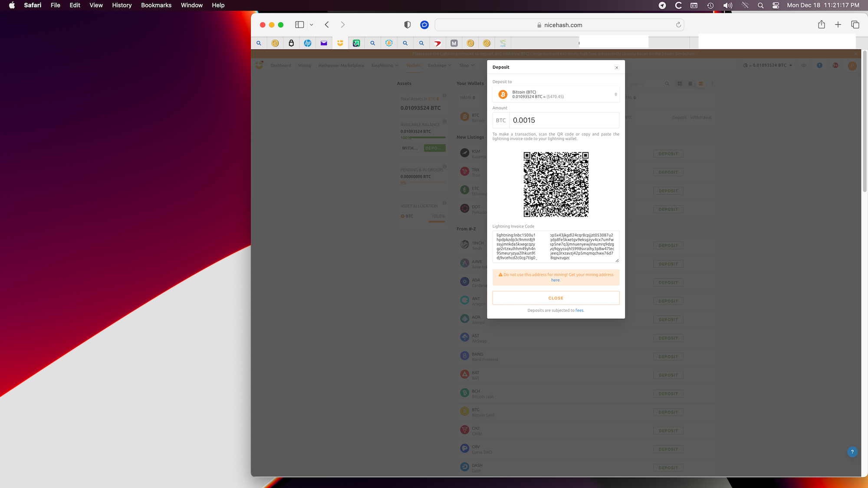Switch to the purple mail envelope tab
The height and width of the screenshot is (488, 868).
[x=324, y=43]
